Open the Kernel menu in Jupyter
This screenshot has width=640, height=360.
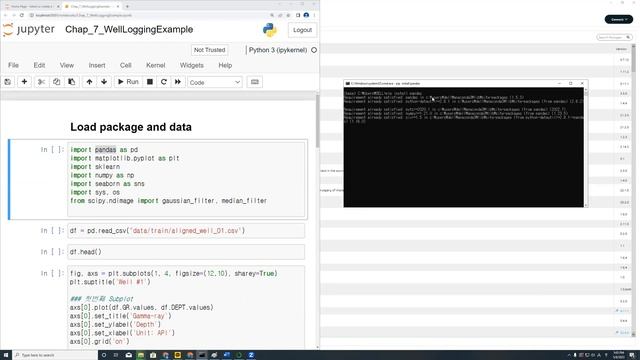(156, 65)
